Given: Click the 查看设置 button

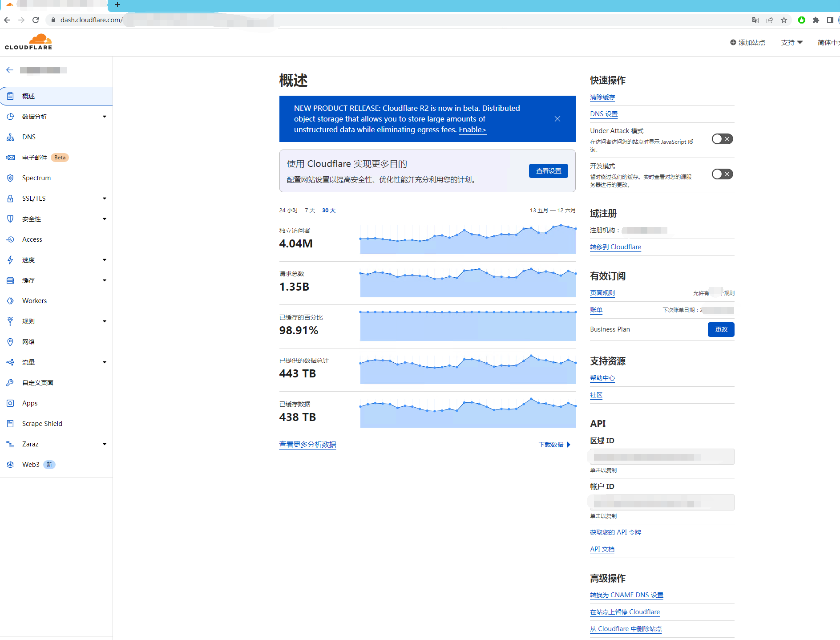Looking at the screenshot, I should (x=548, y=171).
